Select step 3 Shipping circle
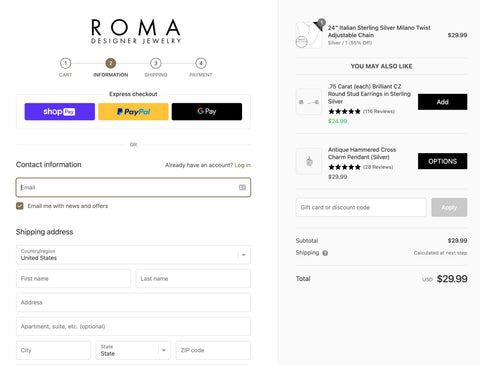Viewport: 480px width, 365px height. (x=156, y=63)
